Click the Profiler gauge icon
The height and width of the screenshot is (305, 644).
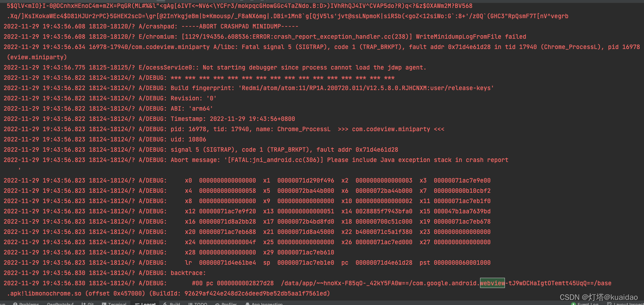click(218, 304)
